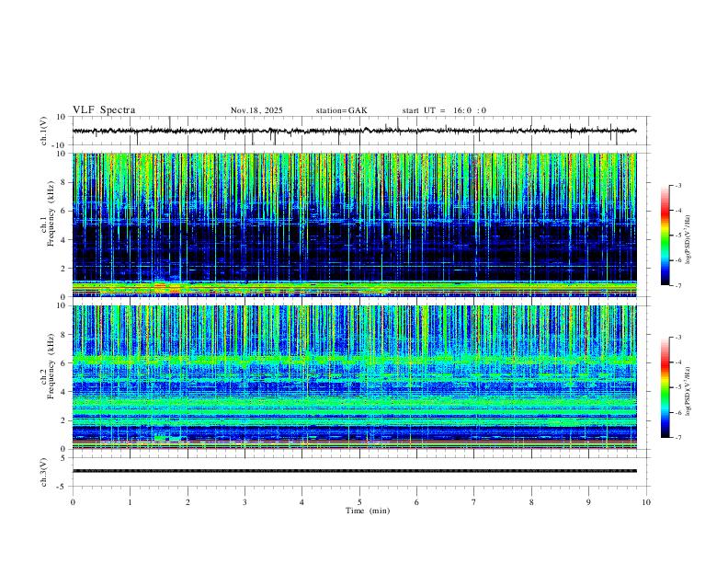Click the ch.1 spectrogram panel

pos(354,224)
